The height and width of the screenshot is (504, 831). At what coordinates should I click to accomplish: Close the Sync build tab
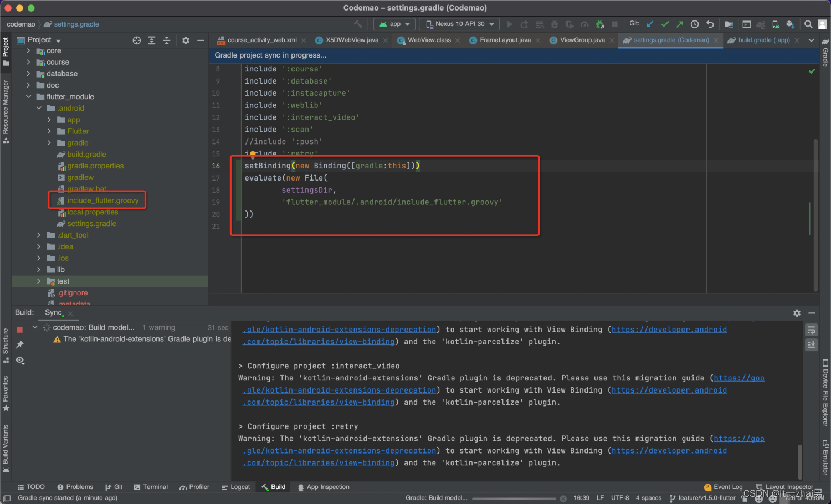pyautogui.click(x=70, y=313)
